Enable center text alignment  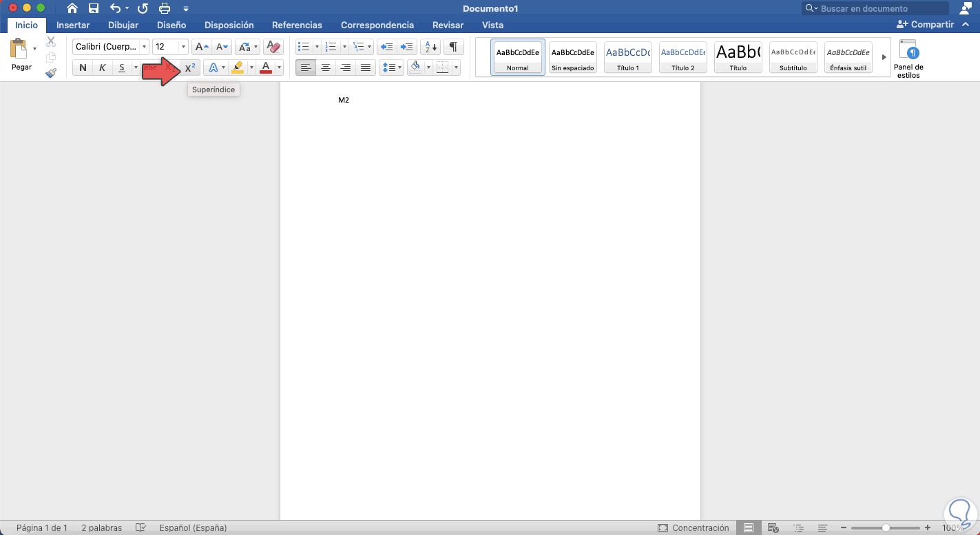tap(326, 67)
